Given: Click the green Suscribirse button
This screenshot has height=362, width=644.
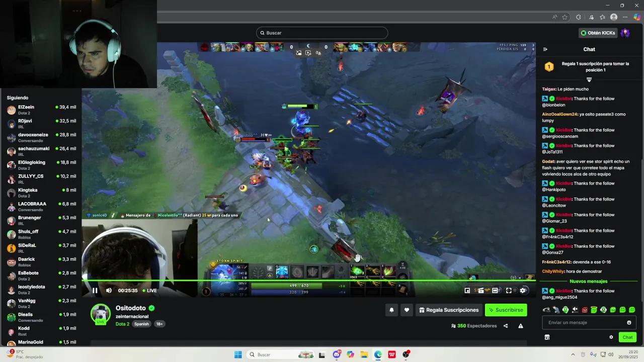Looking at the screenshot, I should 506,310.
